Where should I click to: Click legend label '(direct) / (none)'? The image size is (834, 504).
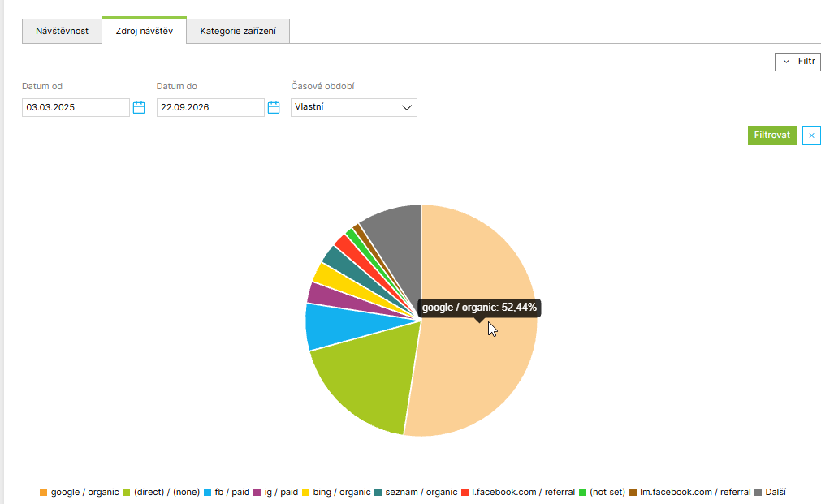(167, 493)
